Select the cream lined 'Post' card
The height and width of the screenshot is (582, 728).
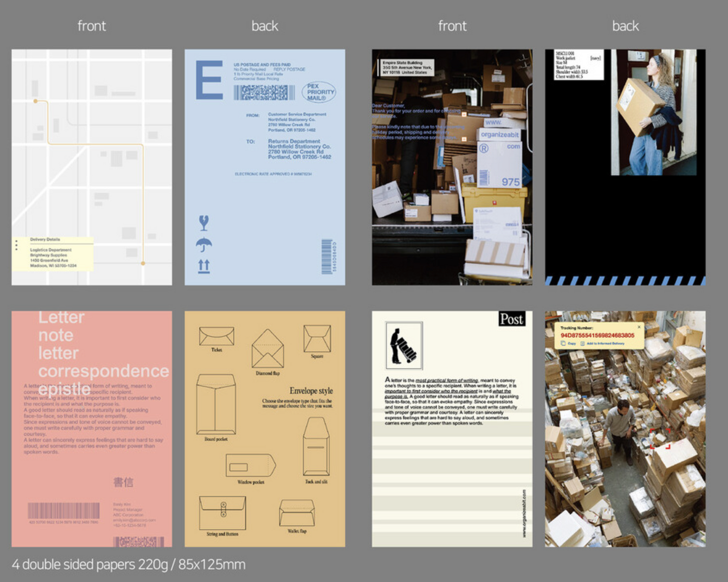(452, 429)
